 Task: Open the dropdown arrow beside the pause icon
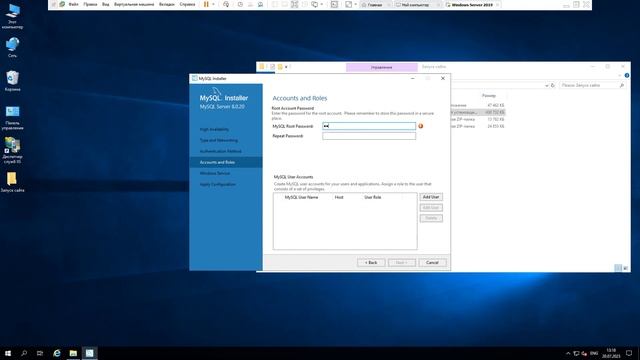click(213, 4)
